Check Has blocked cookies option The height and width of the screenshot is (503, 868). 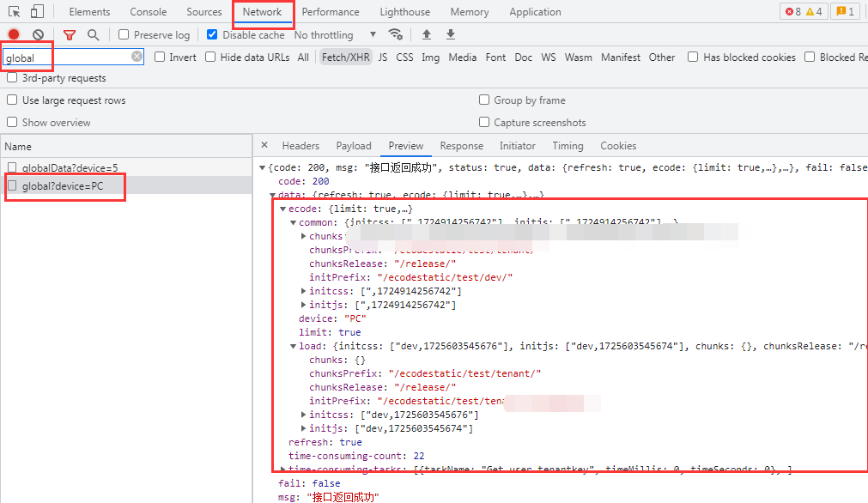[x=693, y=57]
